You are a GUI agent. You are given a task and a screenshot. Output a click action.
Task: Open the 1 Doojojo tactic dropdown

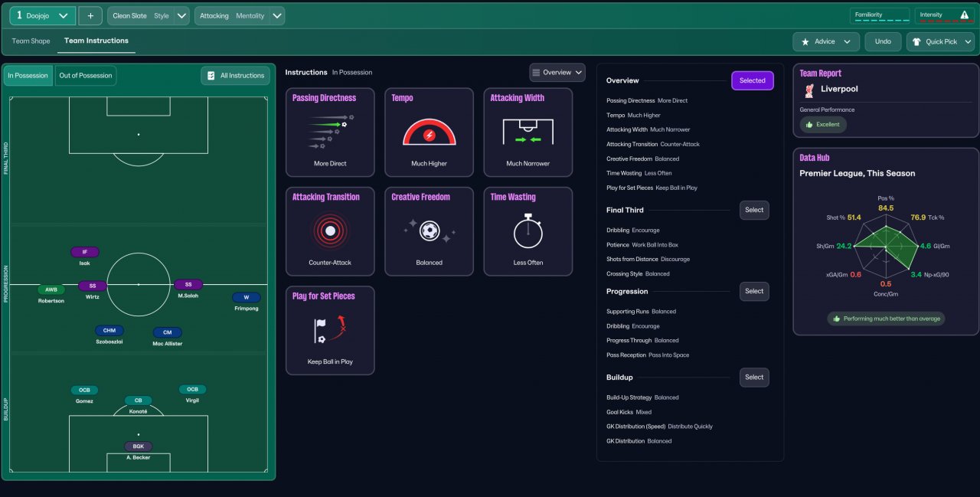click(42, 15)
